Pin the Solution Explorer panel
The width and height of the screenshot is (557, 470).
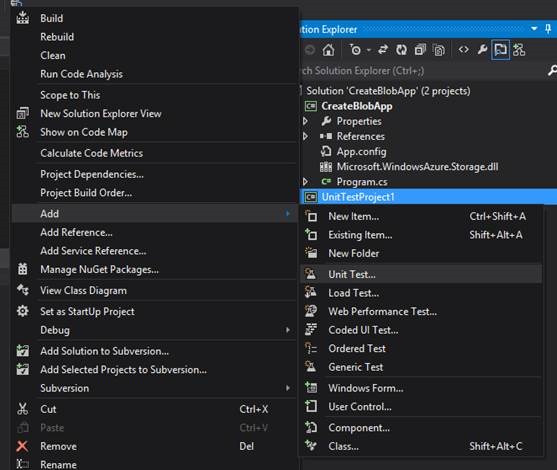coord(548,29)
